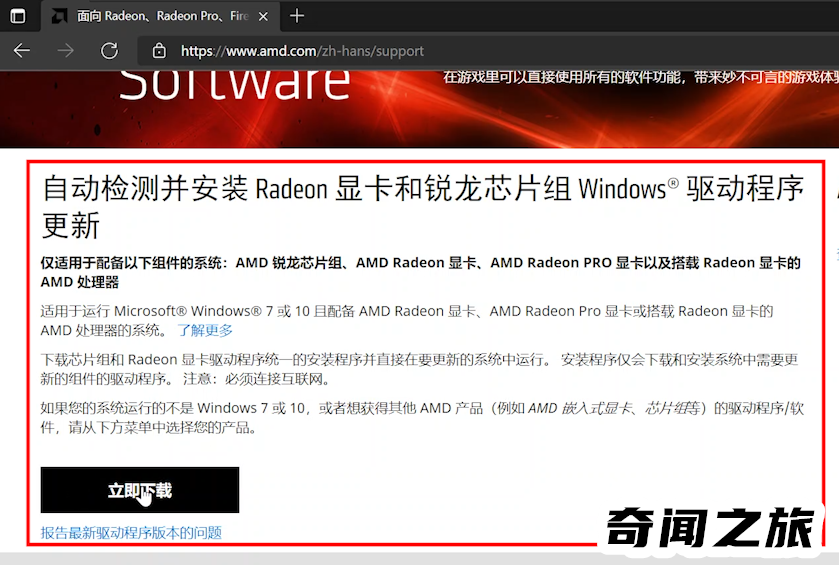
Task: Reload the page with refresh icon
Action: [110, 51]
